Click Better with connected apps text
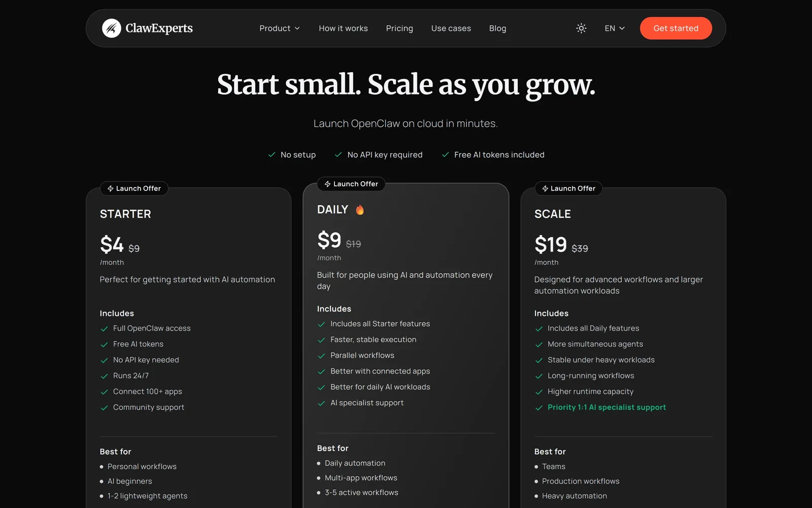The width and height of the screenshot is (812, 508). [380, 371]
